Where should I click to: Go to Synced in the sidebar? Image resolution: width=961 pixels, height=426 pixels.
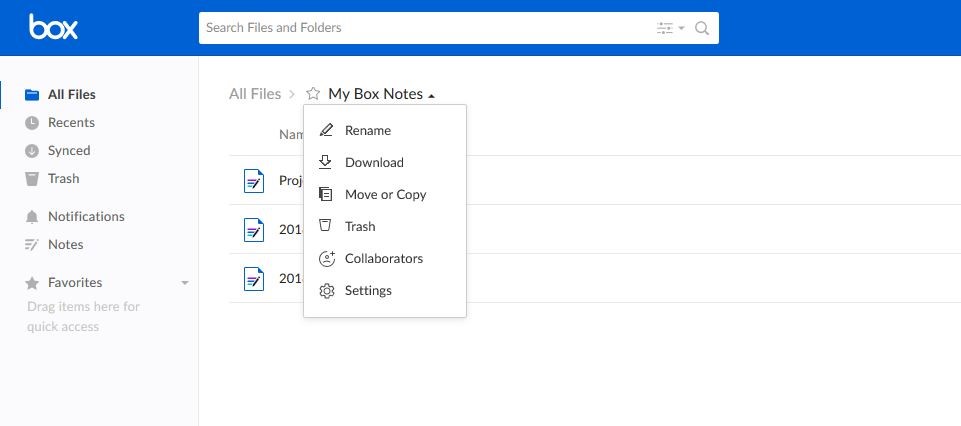point(68,150)
